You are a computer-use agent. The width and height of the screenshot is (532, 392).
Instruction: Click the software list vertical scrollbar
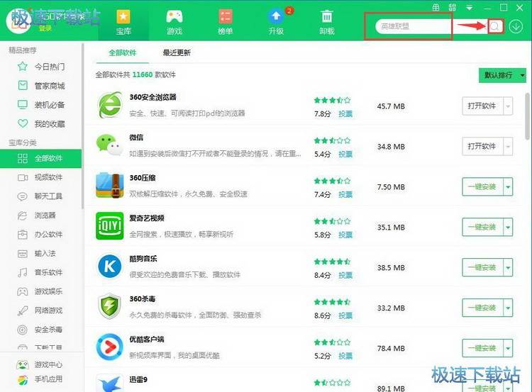pyautogui.click(x=528, y=116)
